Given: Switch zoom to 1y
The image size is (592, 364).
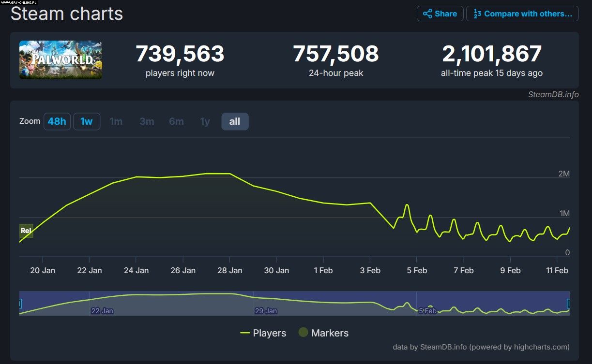Looking at the screenshot, I should pyautogui.click(x=205, y=121).
